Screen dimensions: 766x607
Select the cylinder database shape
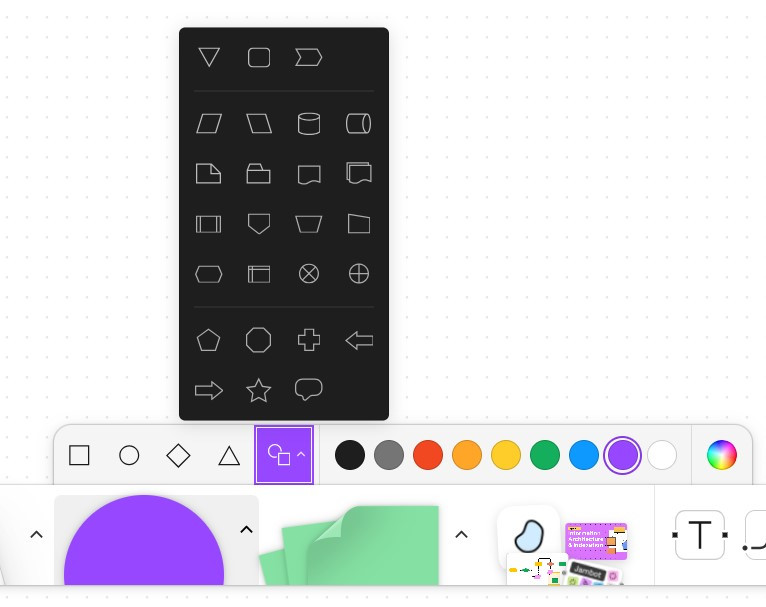pos(309,124)
